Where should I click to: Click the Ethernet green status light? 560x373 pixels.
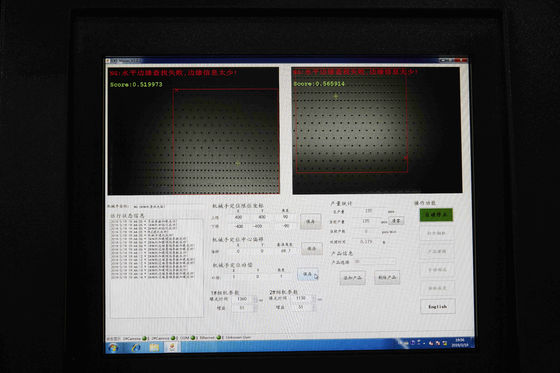219,337
